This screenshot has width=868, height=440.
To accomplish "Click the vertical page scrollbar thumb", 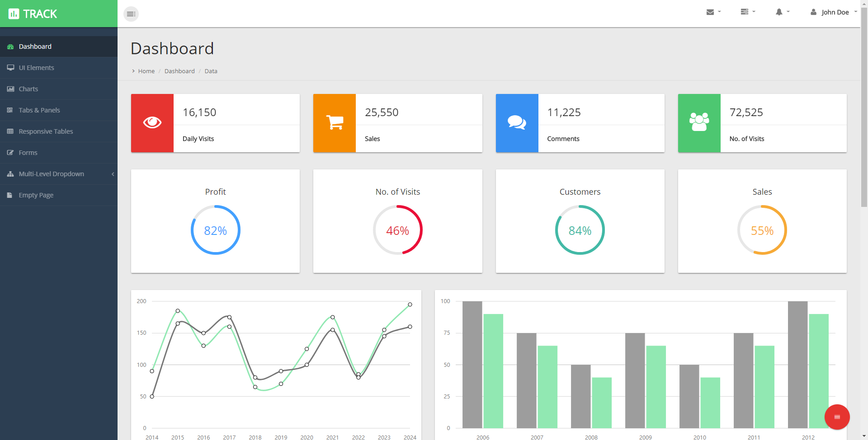I will coord(864,107).
